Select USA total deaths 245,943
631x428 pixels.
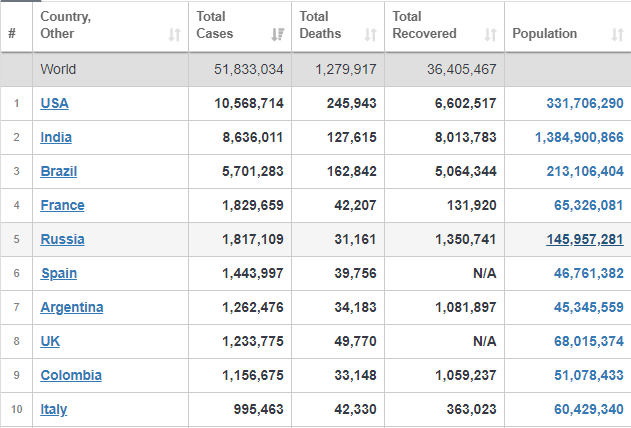(351, 103)
